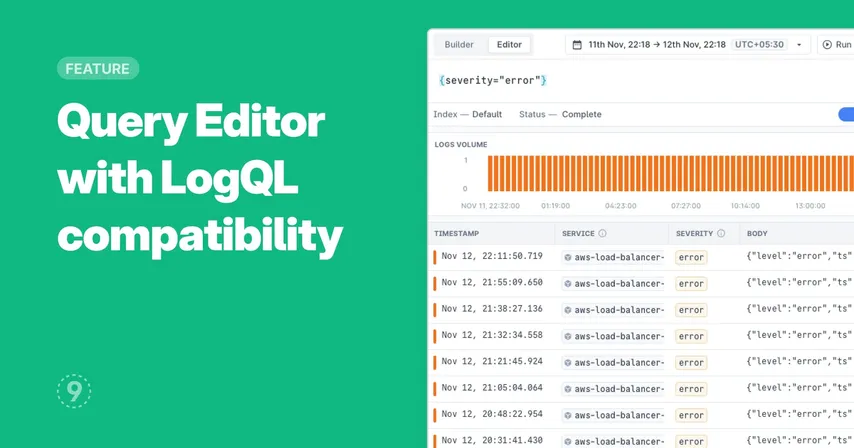Click the FEATURE badge
Image resolution: width=854 pixels, height=448 pixels.
98,69
